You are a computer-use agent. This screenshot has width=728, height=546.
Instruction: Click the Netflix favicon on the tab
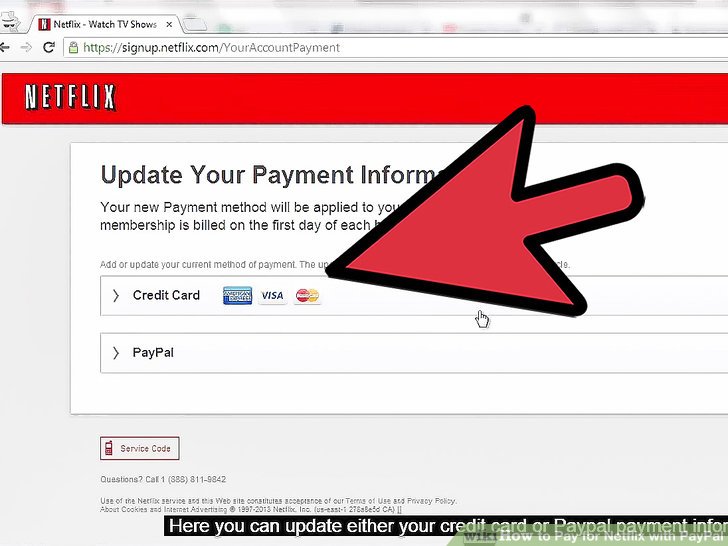[x=44, y=24]
